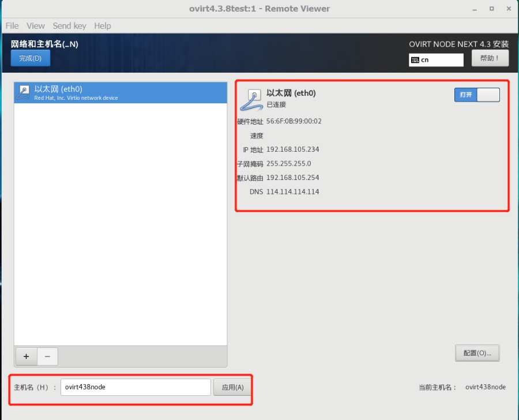Click DNS value 114.114.114.114

292,192
